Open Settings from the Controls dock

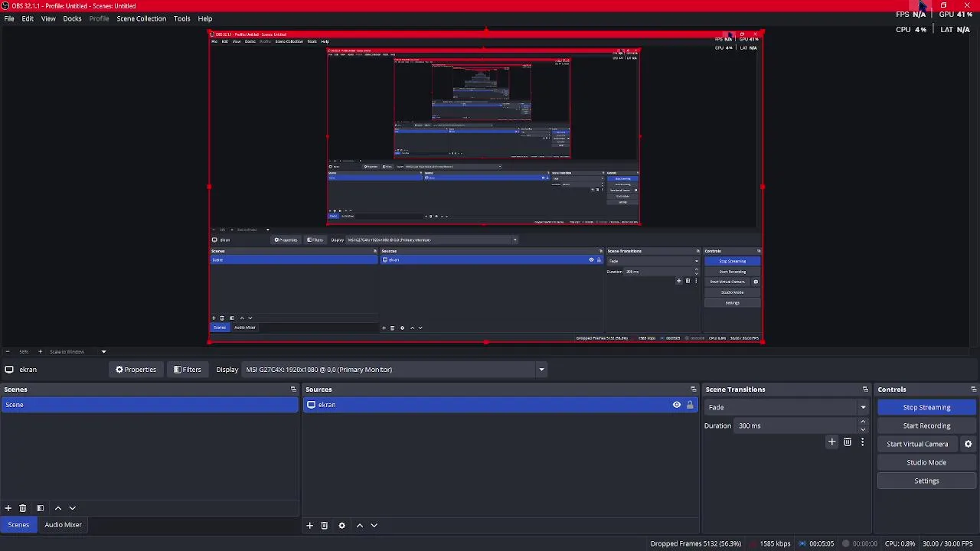pos(926,481)
